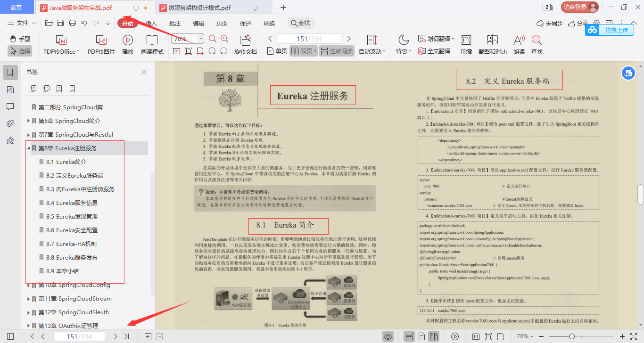This screenshot has height=343, width=644.
Task: Open attachments paperclip icon in sidebar
Action: tap(10, 123)
